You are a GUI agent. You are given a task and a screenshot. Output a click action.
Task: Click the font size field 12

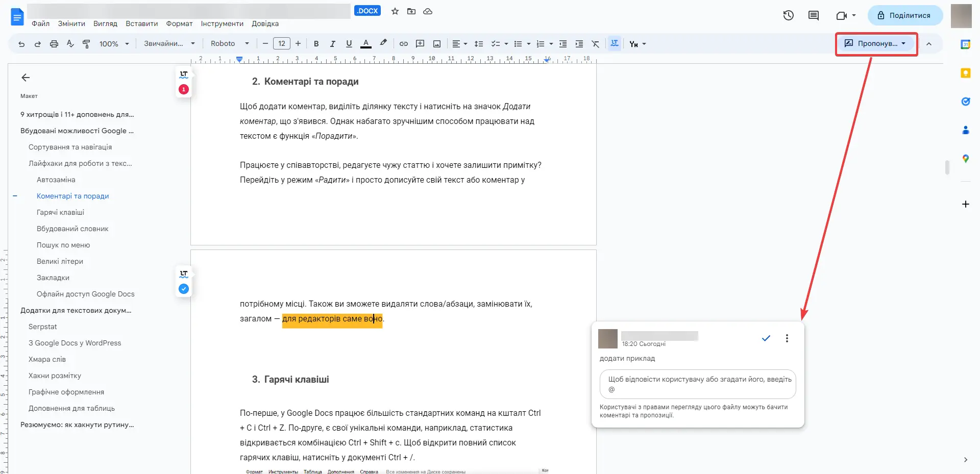point(282,44)
